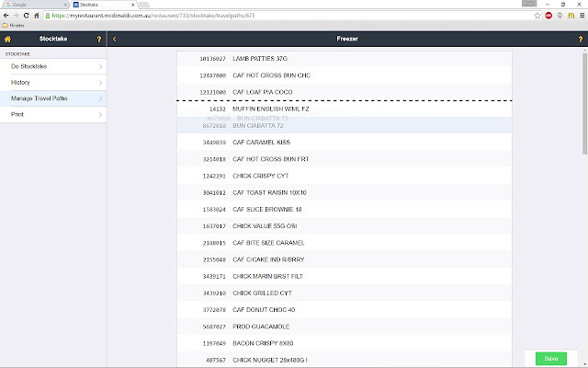Expand Print chevron
Screen dimensions: 588x368
pos(100,114)
